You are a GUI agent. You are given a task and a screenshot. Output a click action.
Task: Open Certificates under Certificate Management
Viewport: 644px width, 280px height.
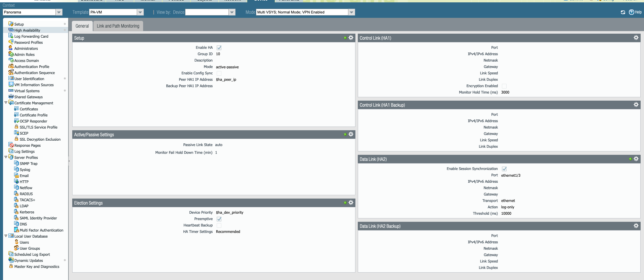29,109
